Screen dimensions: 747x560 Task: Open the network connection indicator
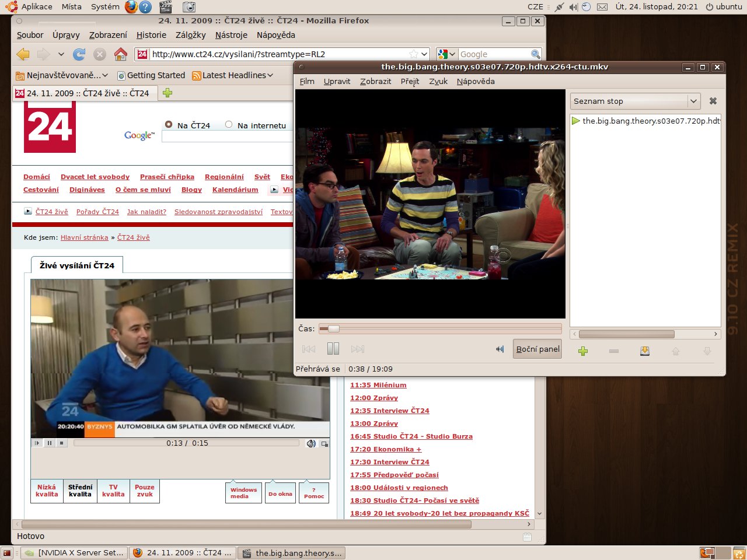559,7
